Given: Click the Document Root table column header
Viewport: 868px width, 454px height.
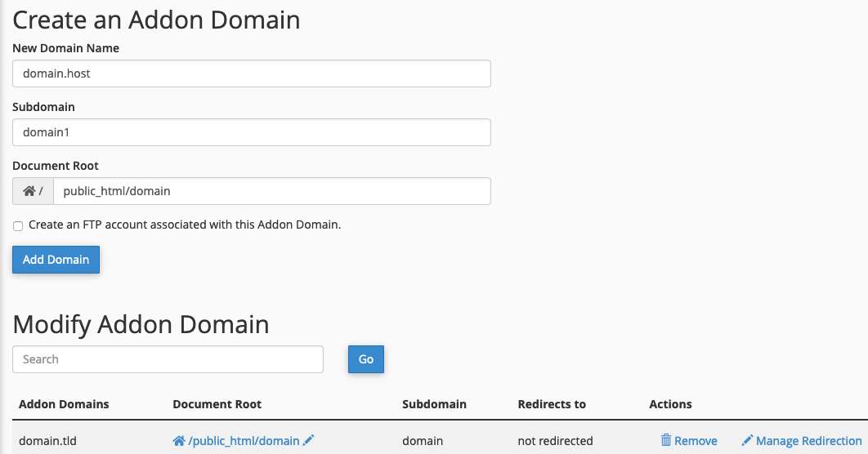Looking at the screenshot, I should tap(217, 404).
